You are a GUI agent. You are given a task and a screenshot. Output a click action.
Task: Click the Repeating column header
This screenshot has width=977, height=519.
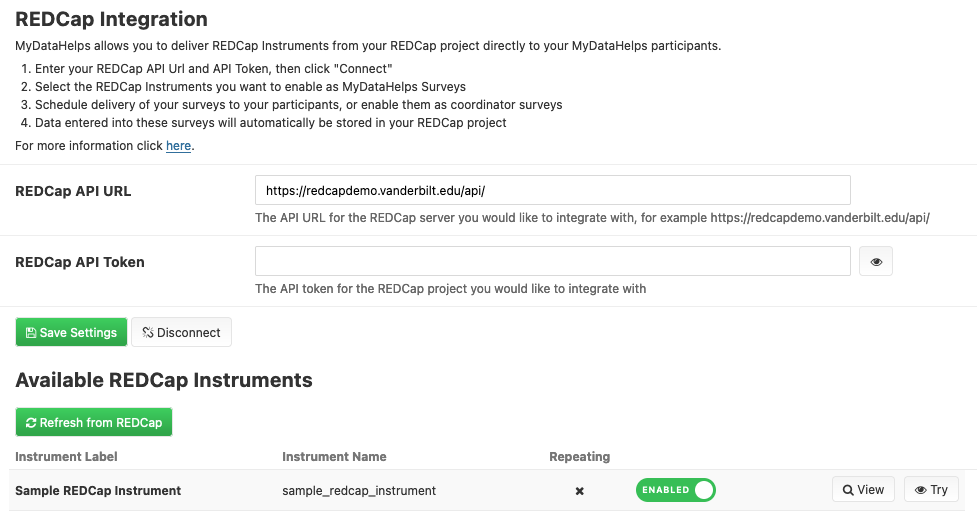coord(579,457)
